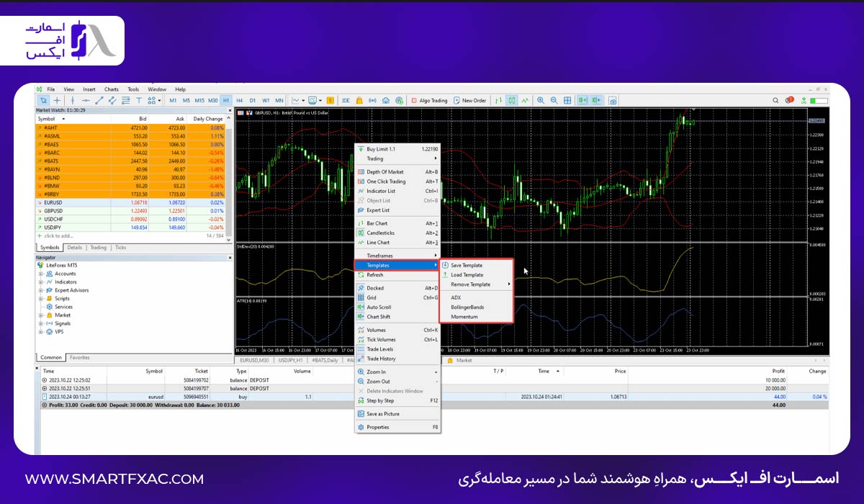Select the H4 timeframe button
864x504 pixels.
coord(239,100)
